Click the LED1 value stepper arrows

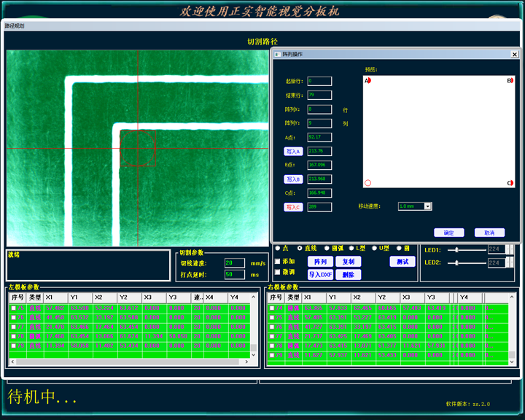tap(509, 249)
